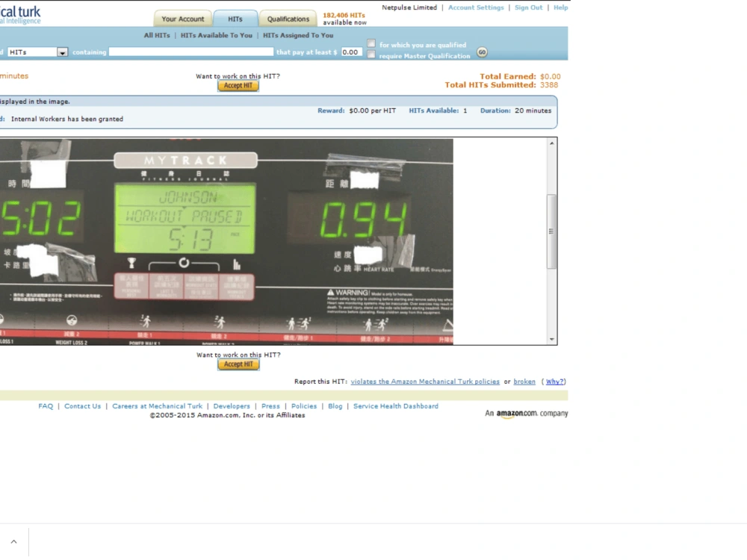Screen dimensions: 747x560
Task: Open Account Settings link
Action: 475,7
